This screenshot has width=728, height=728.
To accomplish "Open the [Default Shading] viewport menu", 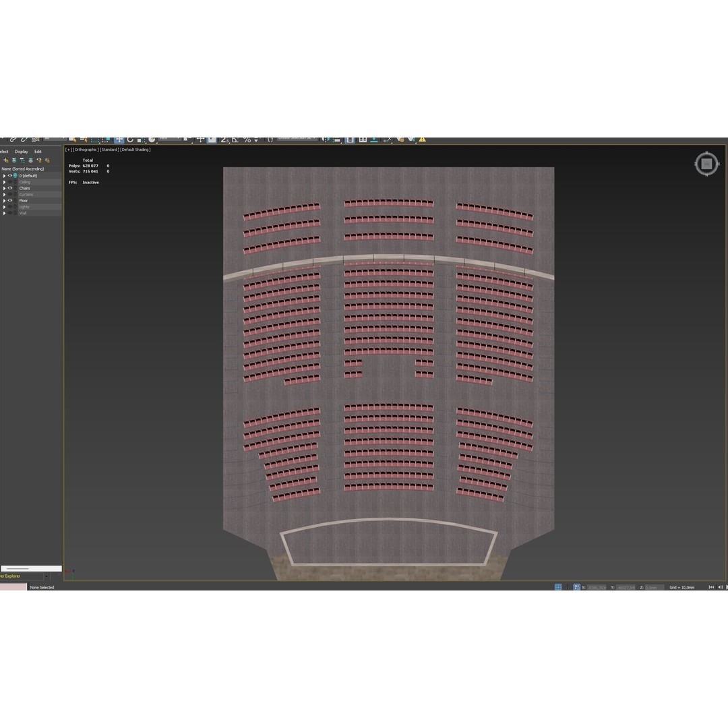I will [135, 150].
